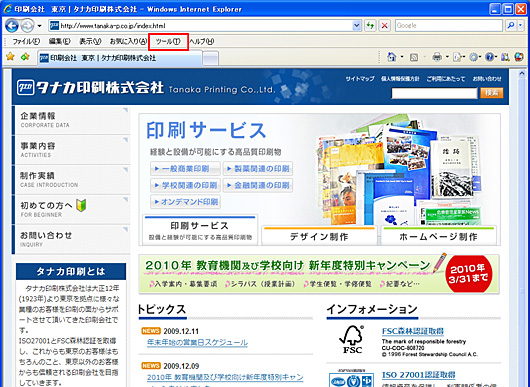Viewport: 530px width, 387px height.
Task: Click the Add to Favorites star-plus icon
Action: [x=25, y=57]
